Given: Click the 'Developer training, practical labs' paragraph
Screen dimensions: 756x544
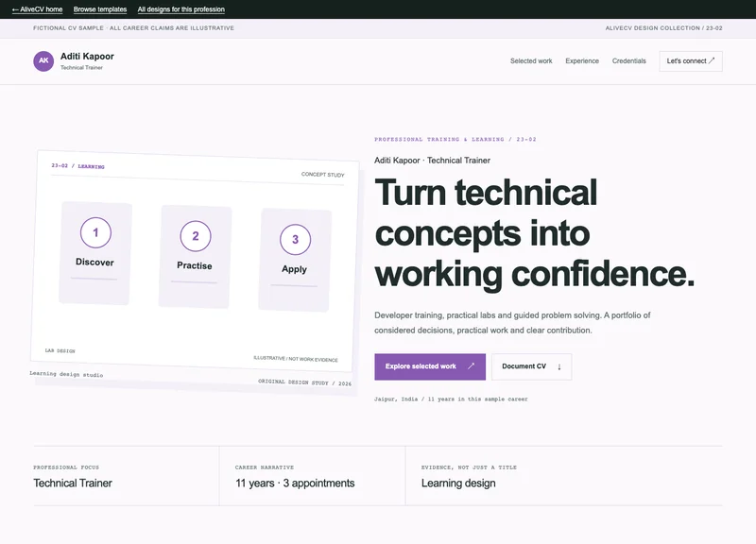Looking at the screenshot, I should click(512, 323).
